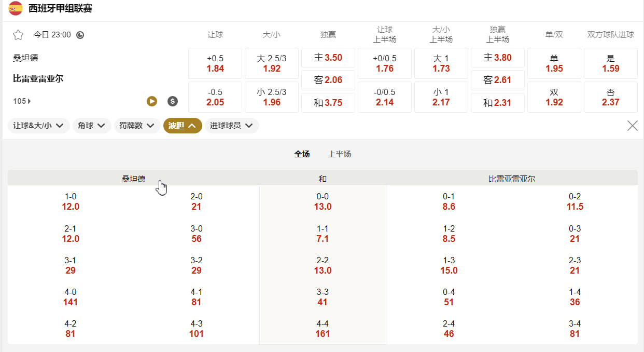Screen dimensions: 644x352
Task: Pick away score 0-3 at 21
Action: [x=575, y=234]
